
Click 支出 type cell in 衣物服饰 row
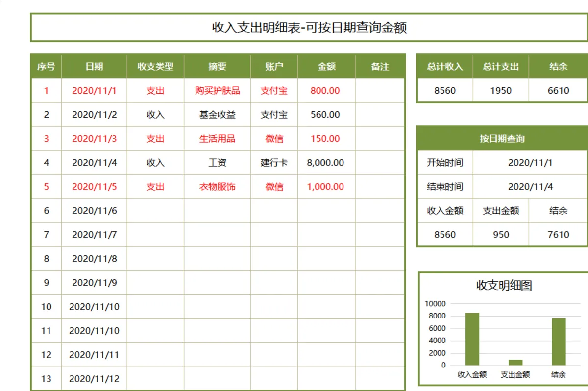(x=156, y=187)
